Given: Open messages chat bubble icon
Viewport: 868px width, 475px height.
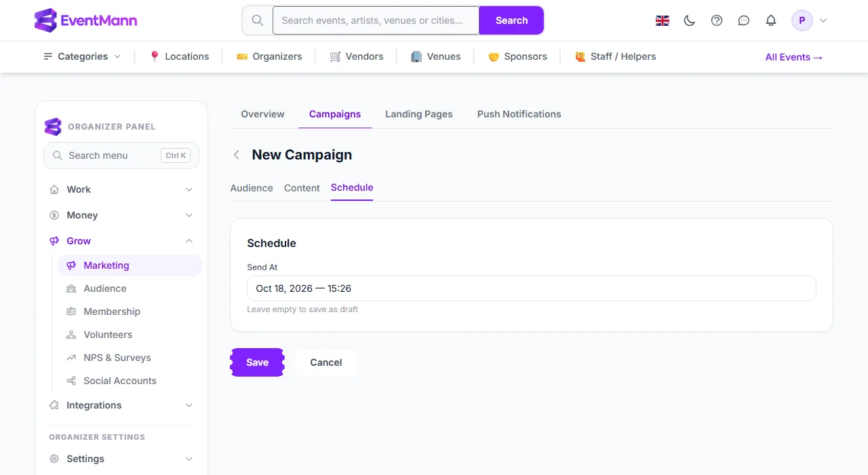Looking at the screenshot, I should click(x=744, y=20).
